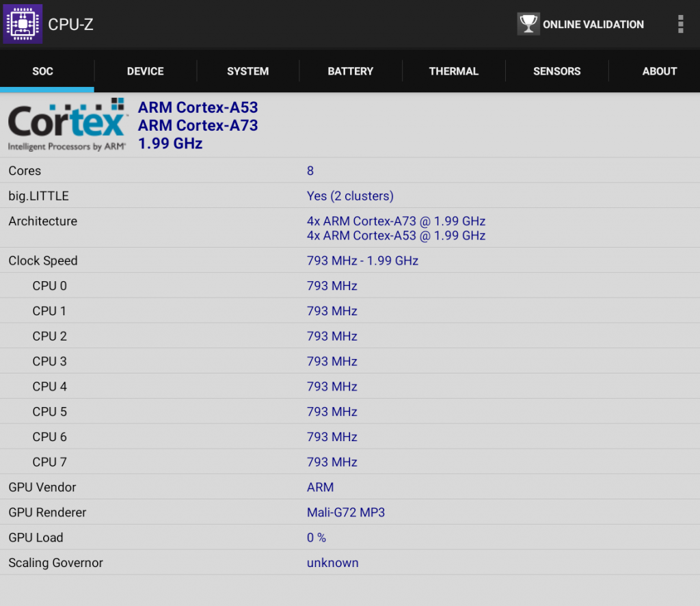Select the CPU 7 frequency value
The image size is (700, 606).
pos(332,462)
